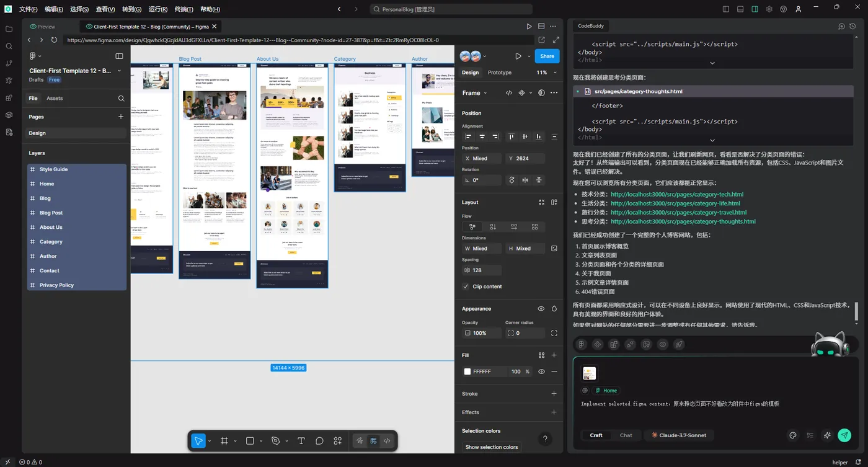Open the Actions components tool
Viewport: 868px width, 467px height.
click(x=337, y=441)
